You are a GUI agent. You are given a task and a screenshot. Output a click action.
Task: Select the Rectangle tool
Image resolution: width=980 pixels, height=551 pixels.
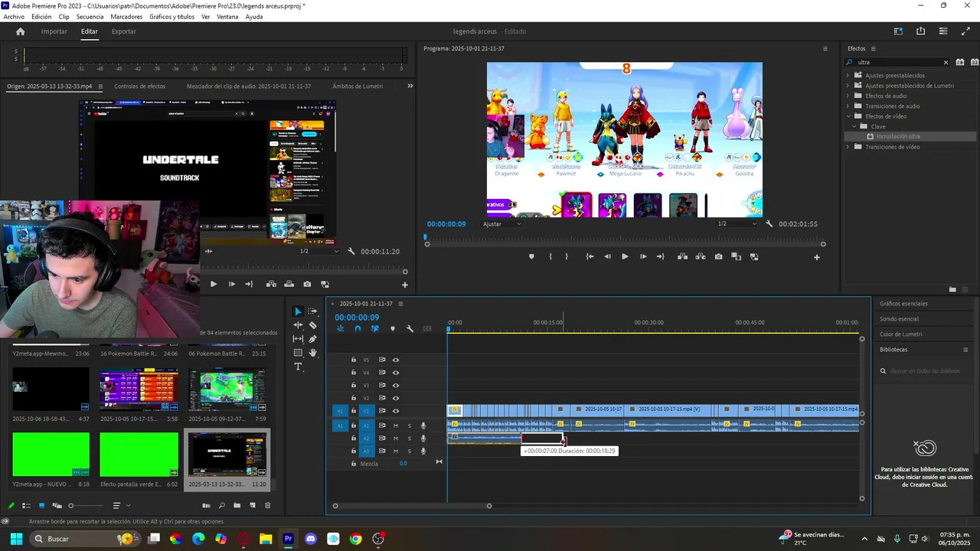(298, 353)
